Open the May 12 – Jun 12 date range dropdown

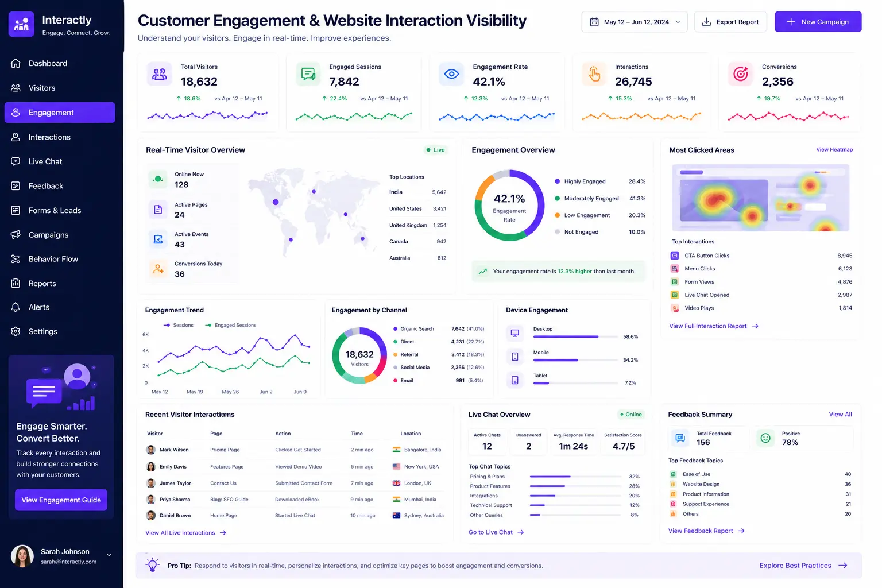coord(635,22)
